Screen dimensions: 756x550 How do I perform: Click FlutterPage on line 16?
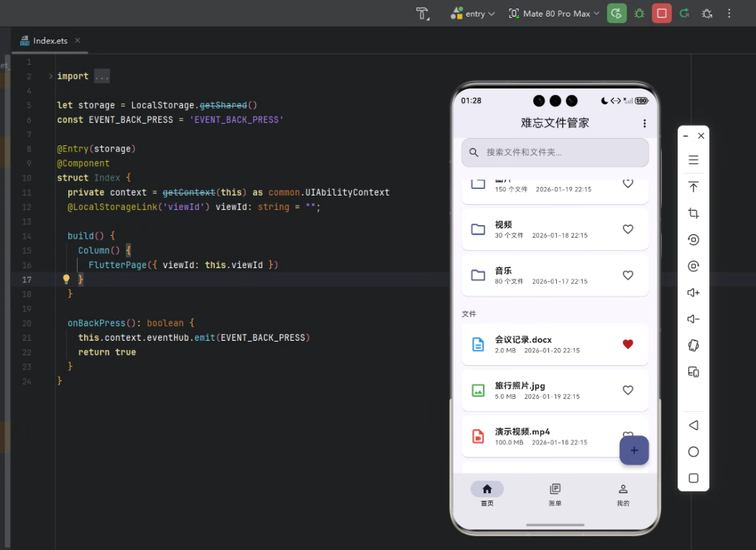coord(117,265)
